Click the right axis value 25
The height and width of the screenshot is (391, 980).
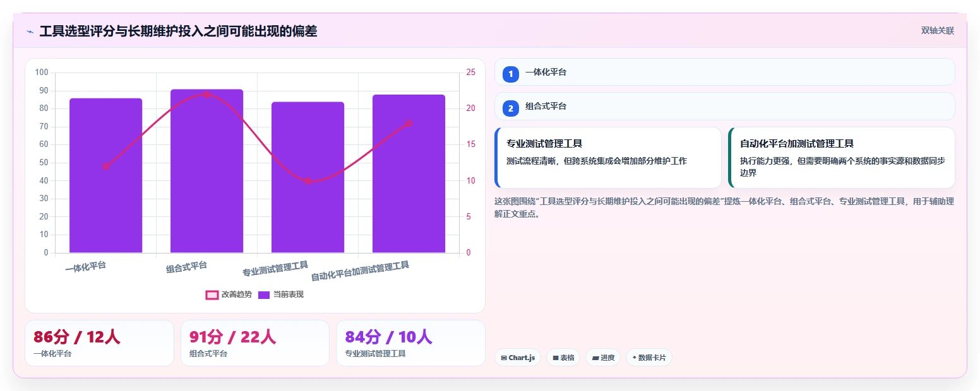pyautogui.click(x=470, y=73)
